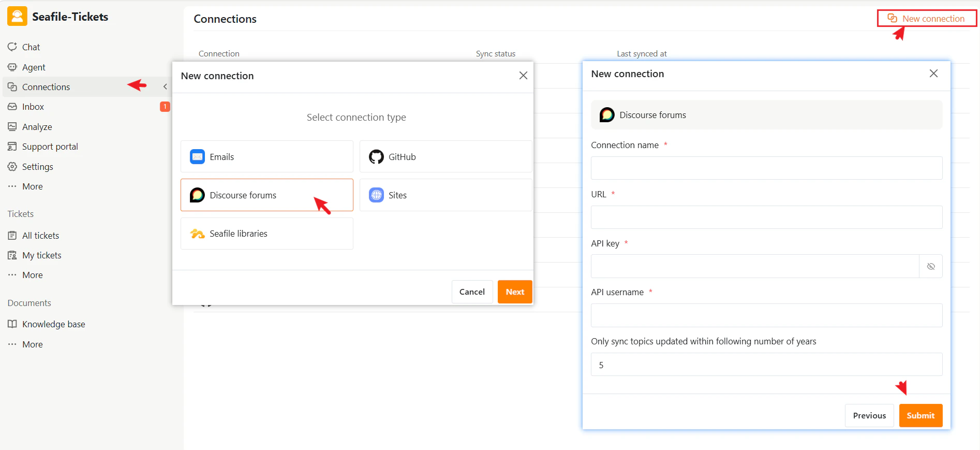Viewport: 980px width, 450px height.
Task: Click the Inbox unread badge showing 1
Action: (x=165, y=107)
